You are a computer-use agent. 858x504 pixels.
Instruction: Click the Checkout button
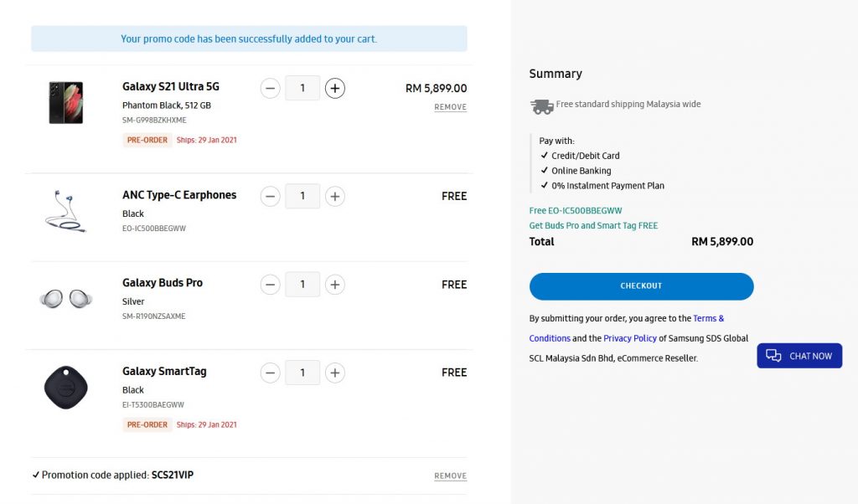pyautogui.click(x=641, y=286)
